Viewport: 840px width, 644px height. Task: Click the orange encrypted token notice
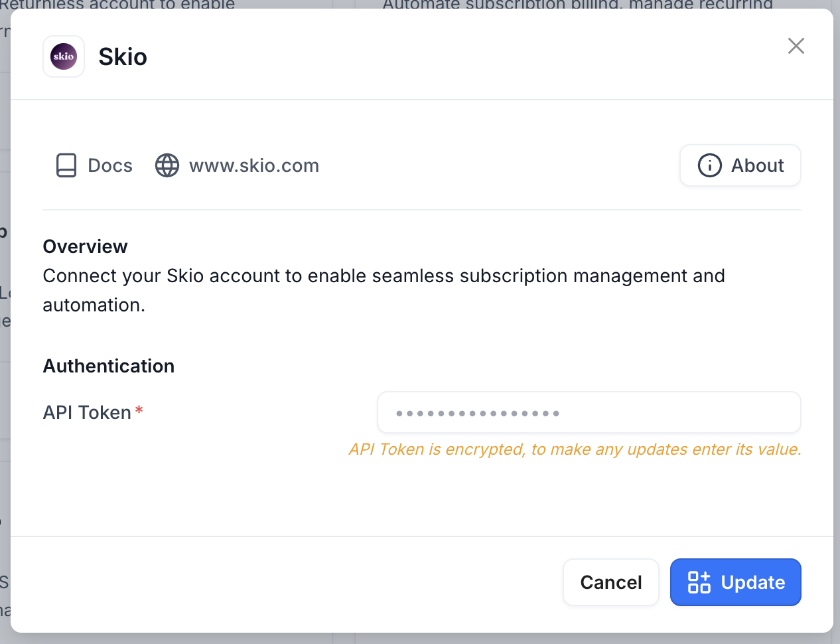click(575, 449)
